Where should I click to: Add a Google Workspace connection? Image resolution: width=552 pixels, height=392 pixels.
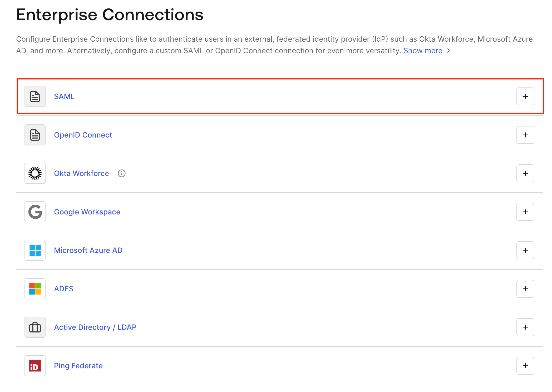tap(525, 212)
